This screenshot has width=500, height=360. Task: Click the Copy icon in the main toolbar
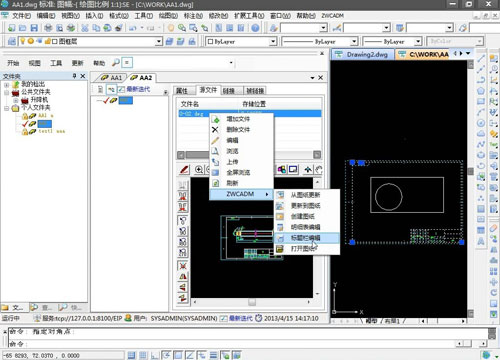click(x=96, y=28)
